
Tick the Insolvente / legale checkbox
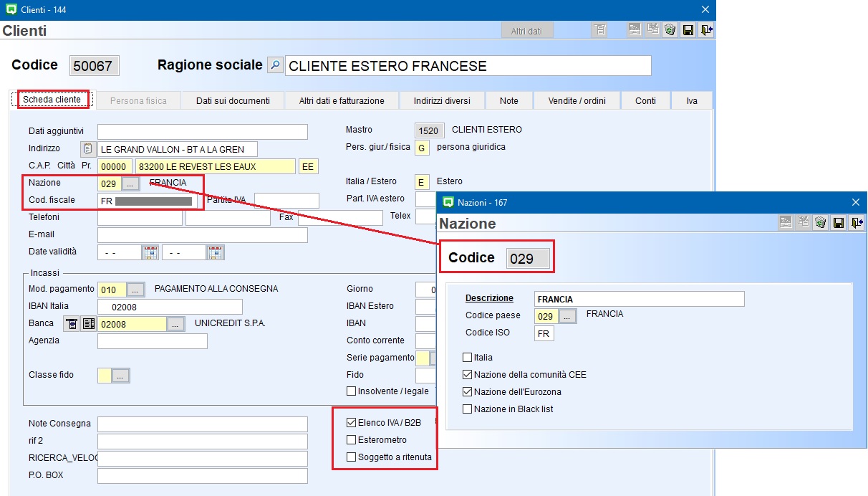coord(351,391)
